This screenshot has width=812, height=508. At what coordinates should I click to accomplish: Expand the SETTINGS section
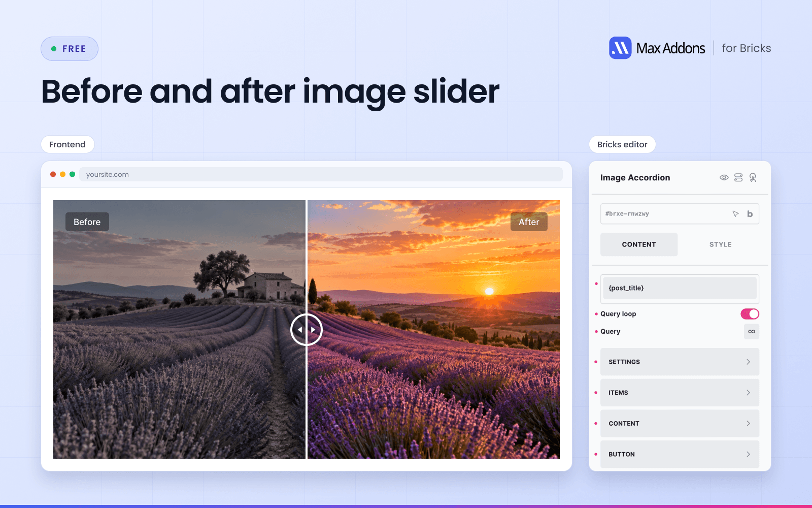coord(680,362)
